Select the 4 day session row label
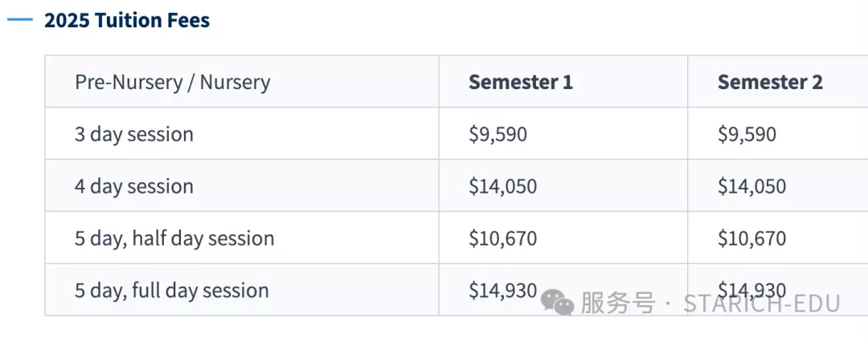This screenshot has width=868, height=338. point(134,186)
